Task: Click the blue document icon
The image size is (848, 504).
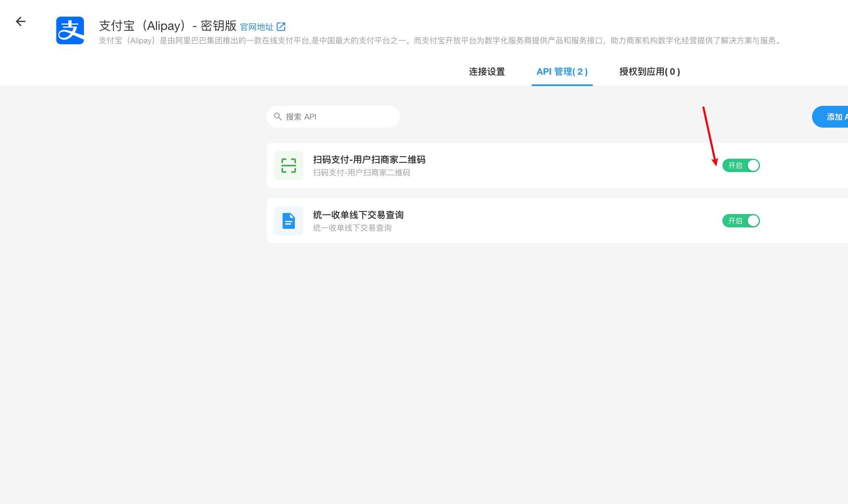Action: [289, 221]
